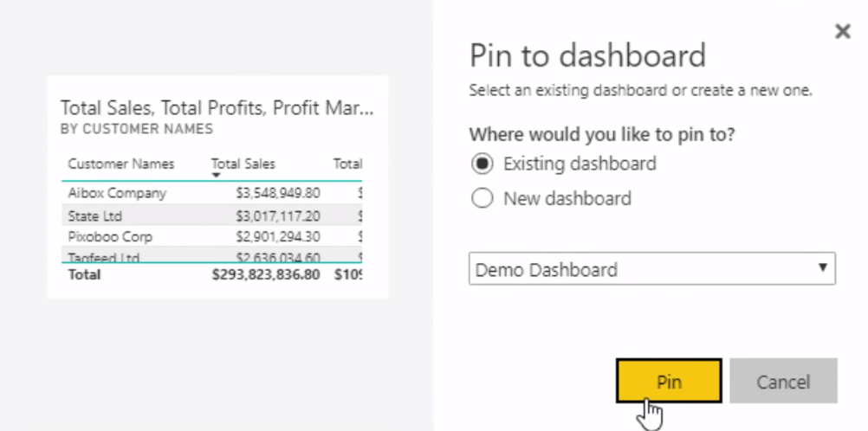Click the $293,823,836.80 total sales value
Screen dimensions: 868x431
(266, 274)
